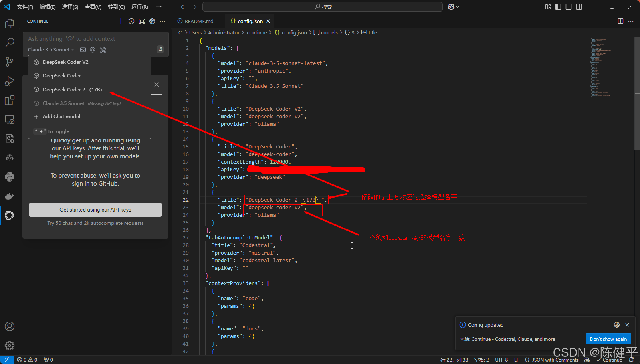Add context with the @ icon
Screen dimensions: 640x364
pyautogui.click(x=93, y=50)
